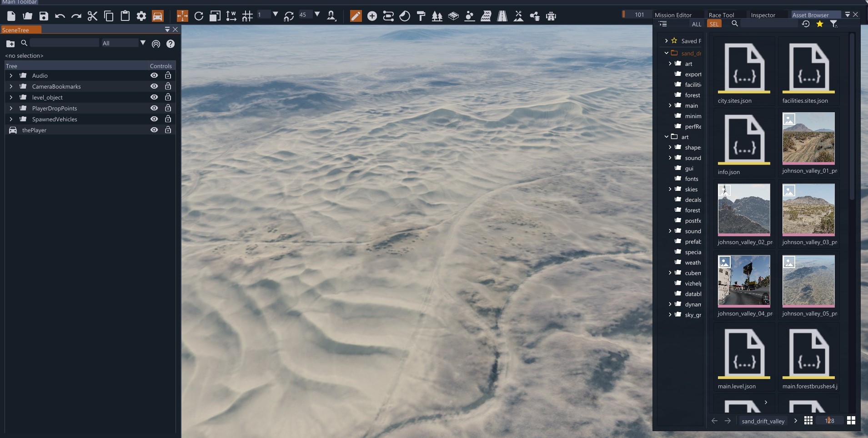
Task: Switch to the Inspector tab
Action: click(x=763, y=15)
